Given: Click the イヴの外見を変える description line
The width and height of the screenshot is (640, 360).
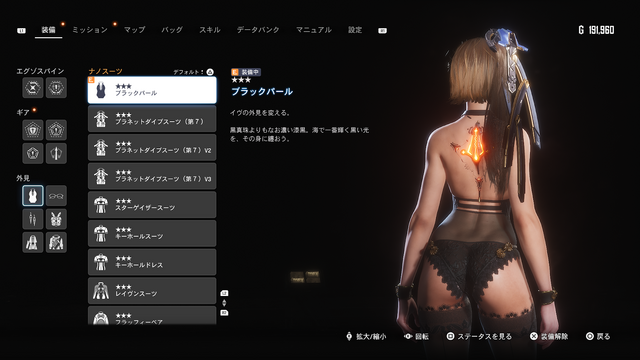Looking at the screenshot, I should (260, 113).
